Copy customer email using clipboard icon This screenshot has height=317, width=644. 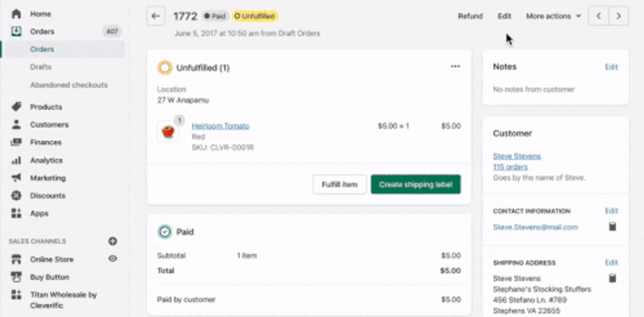(612, 227)
